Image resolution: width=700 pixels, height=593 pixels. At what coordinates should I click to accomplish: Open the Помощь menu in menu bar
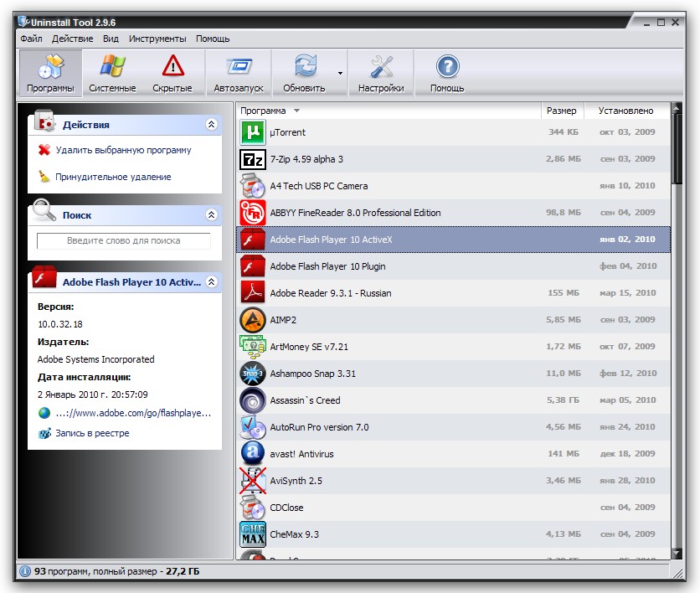click(x=213, y=39)
